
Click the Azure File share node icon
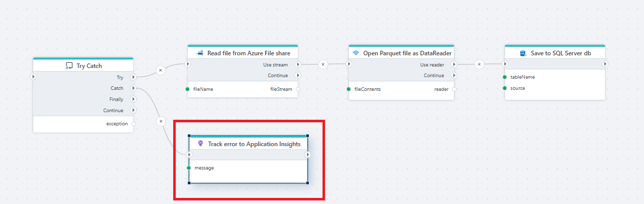point(200,53)
